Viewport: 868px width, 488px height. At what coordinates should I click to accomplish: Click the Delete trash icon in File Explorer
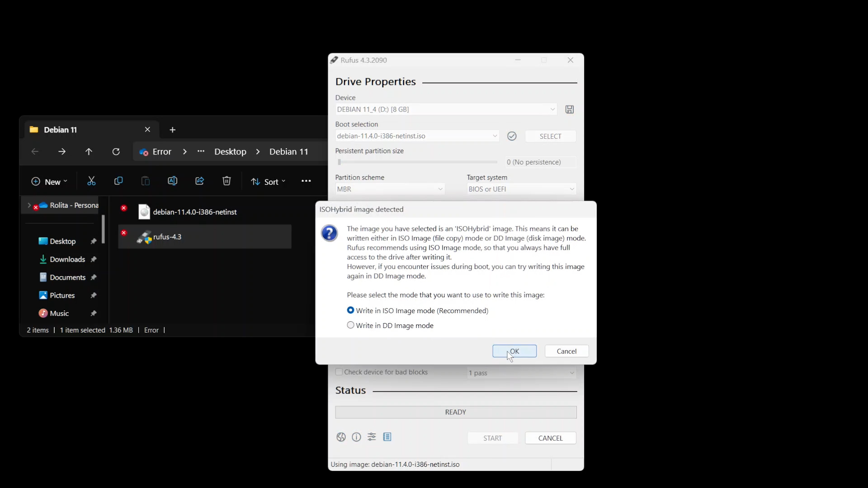[226, 181]
